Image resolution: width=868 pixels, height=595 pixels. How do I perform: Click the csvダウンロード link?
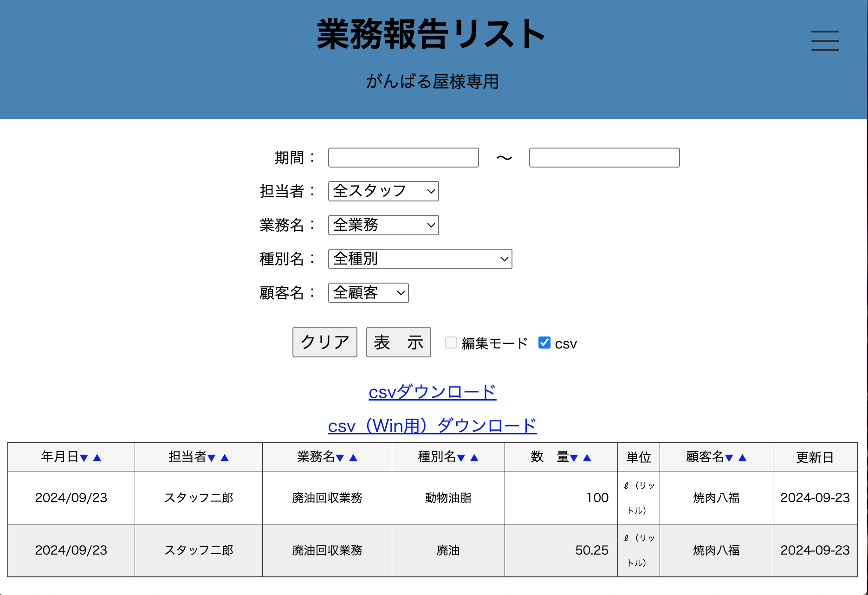click(x=432, y=392)
